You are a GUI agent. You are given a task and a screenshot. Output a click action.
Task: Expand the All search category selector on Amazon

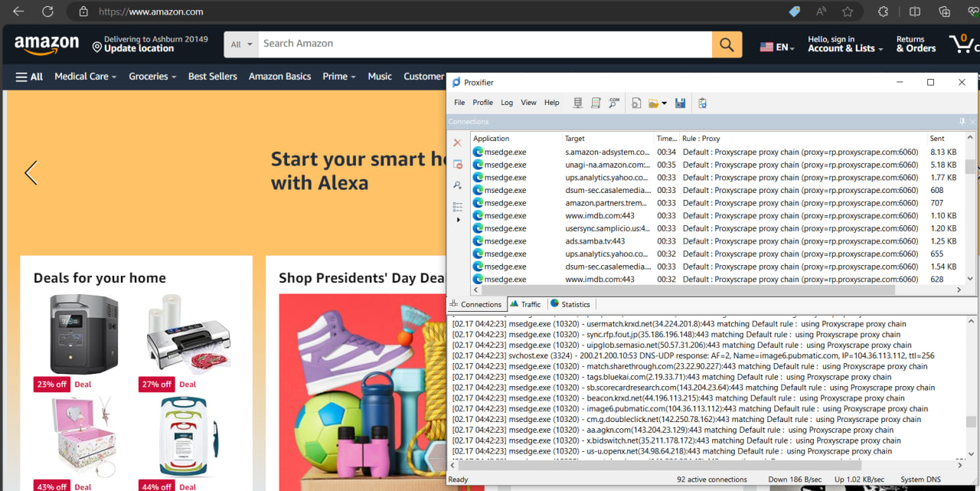(x=240, y=44)
